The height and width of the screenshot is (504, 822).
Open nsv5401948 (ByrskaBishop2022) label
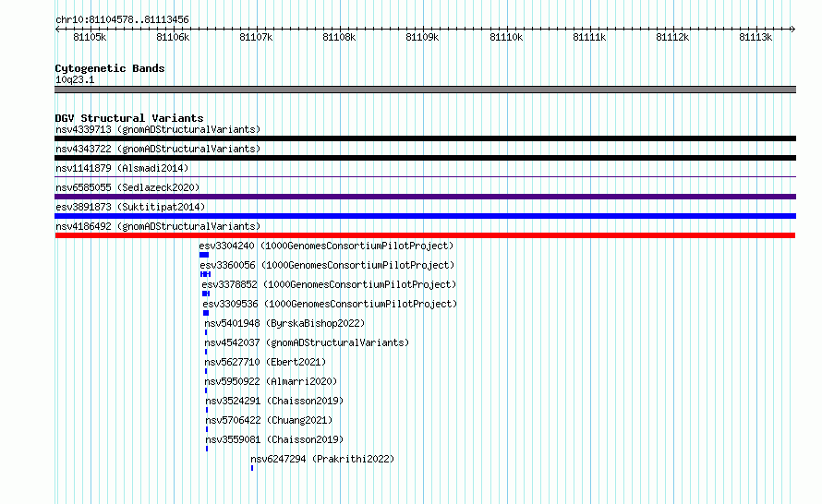click(x=284, y=323)
